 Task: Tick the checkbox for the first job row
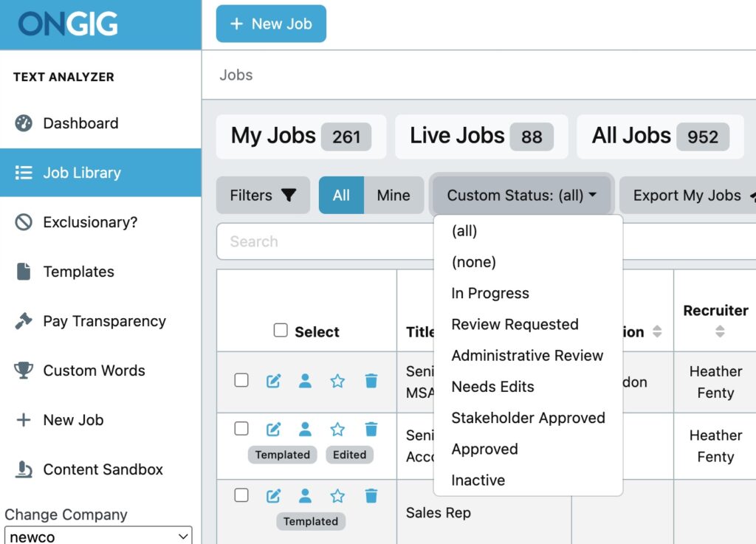tap(241, 380)
